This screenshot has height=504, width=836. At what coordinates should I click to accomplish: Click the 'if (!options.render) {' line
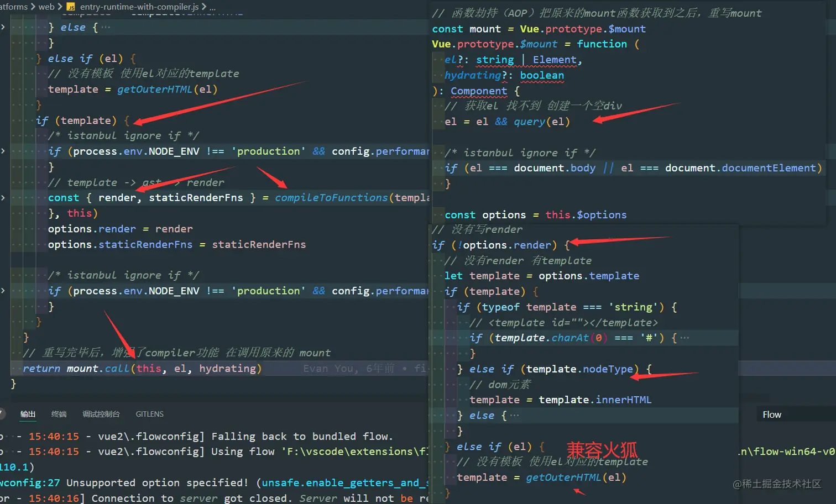coord(501,245)
